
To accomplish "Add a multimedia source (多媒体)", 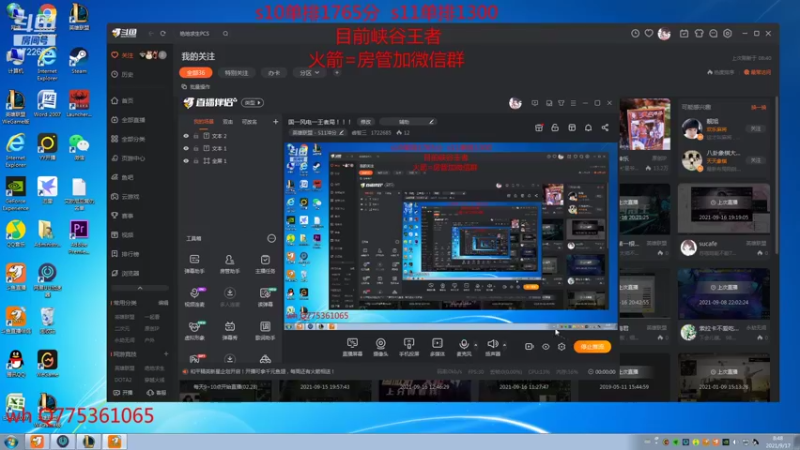I will pyautogui.click(x=437, y=346).
